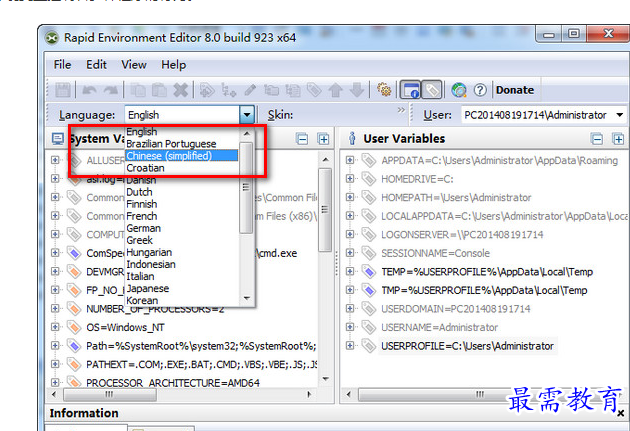Click the tag icon beside Path variable
Viewport: 630px width, 431px height.
[74, 345]
